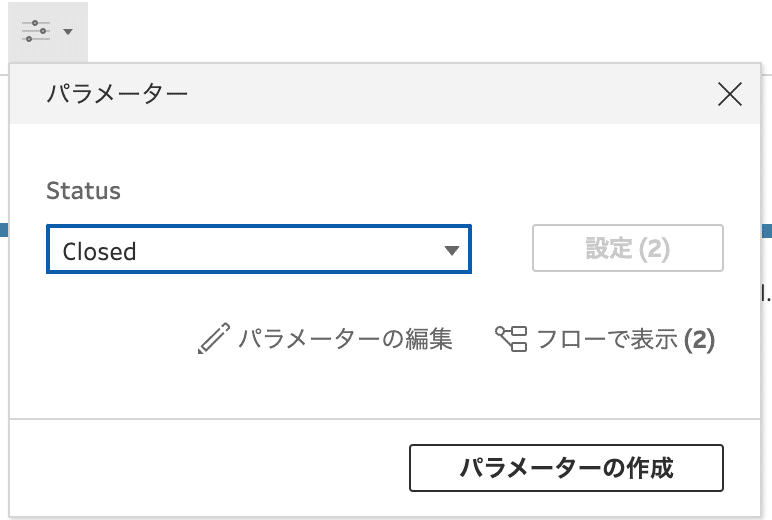Viewport: 772px width, 520px height.
Task: Click the flow diagram icon
Action: [511, 339]
